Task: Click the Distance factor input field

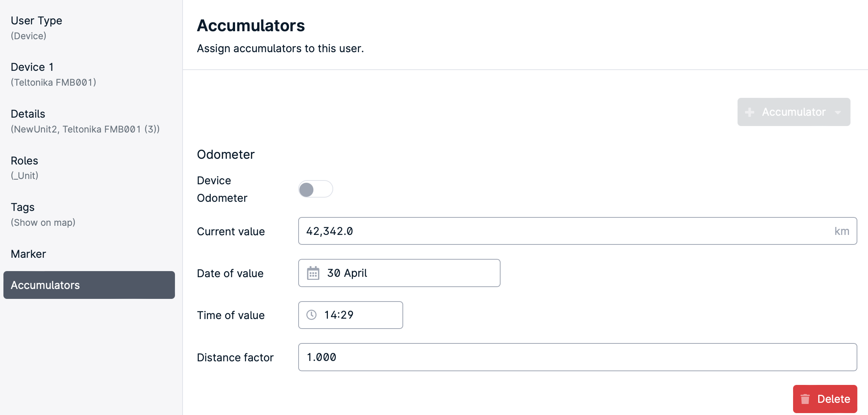Action: [x=577, y=357]
